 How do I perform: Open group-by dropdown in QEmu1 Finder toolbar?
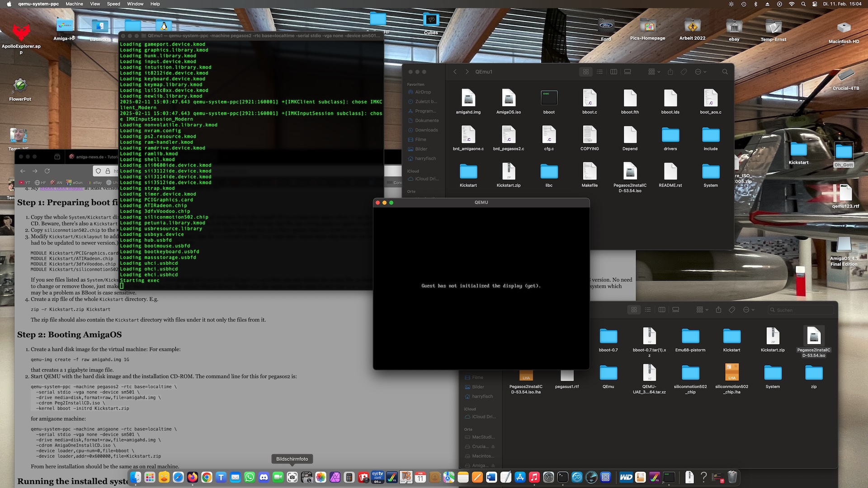point(654,72)
